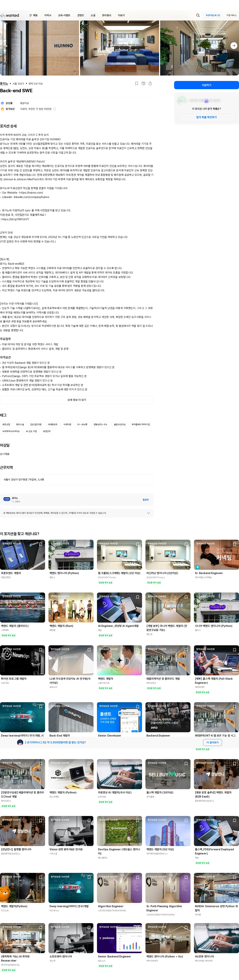Open the 더보기 menu in the header

121,15
